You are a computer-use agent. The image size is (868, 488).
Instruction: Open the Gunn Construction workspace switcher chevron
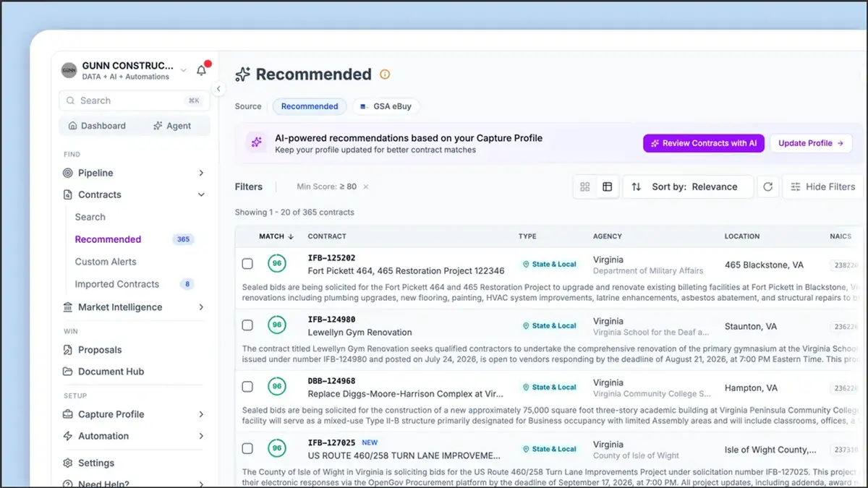184,70
